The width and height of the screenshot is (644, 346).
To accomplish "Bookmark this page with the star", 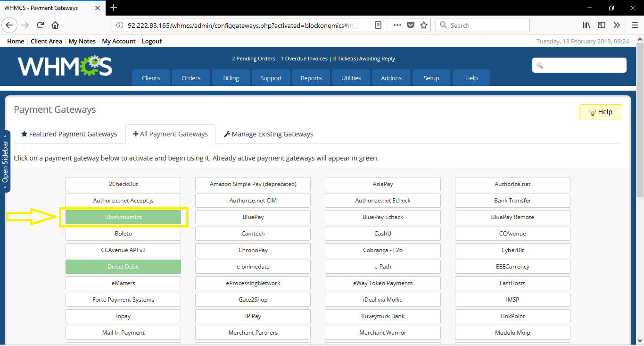I will point(424,25).
